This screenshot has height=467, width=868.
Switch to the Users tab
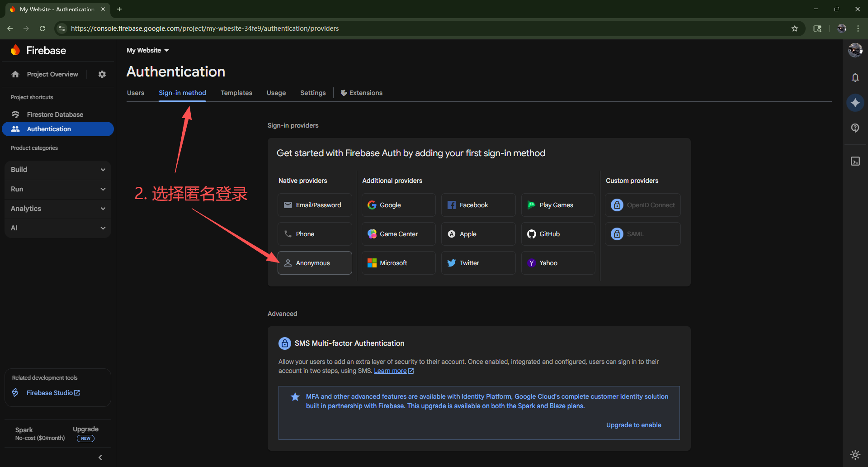point(136,93)
